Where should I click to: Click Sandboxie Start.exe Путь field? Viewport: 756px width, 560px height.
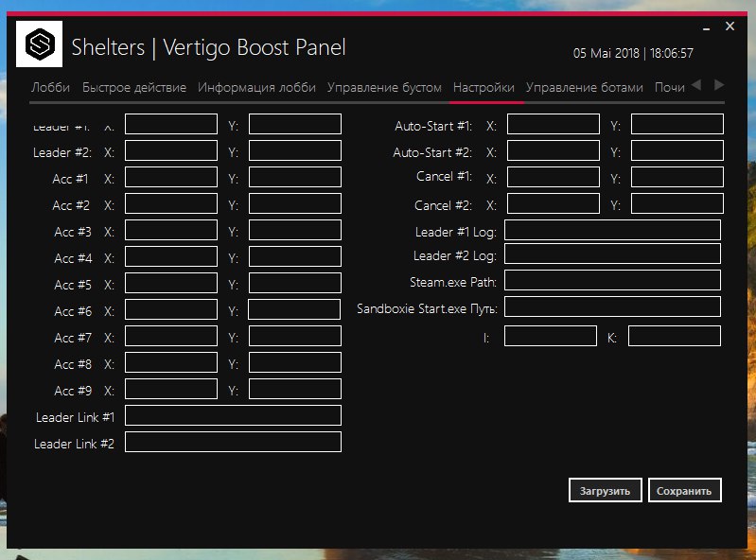coord(613,307)
